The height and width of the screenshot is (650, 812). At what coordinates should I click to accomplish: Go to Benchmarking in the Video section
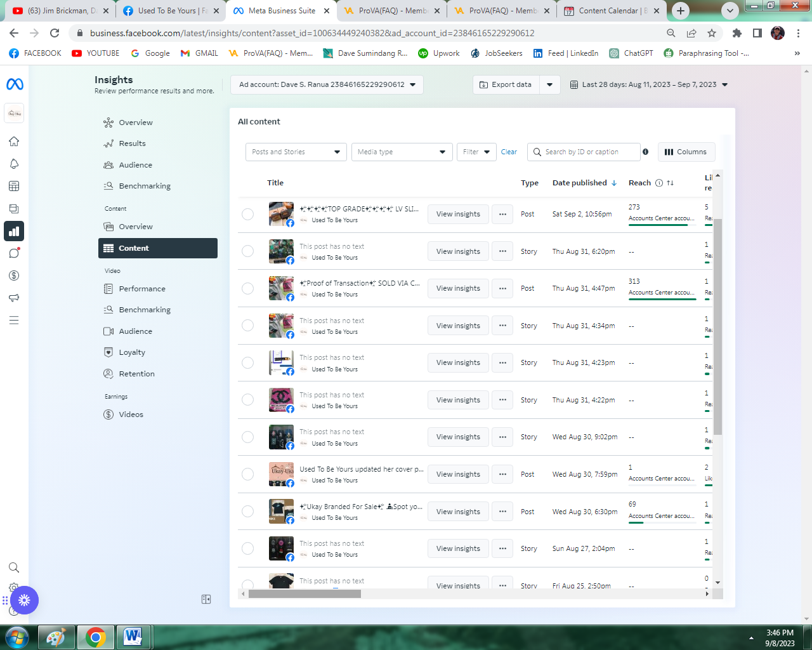pos(145,309)
